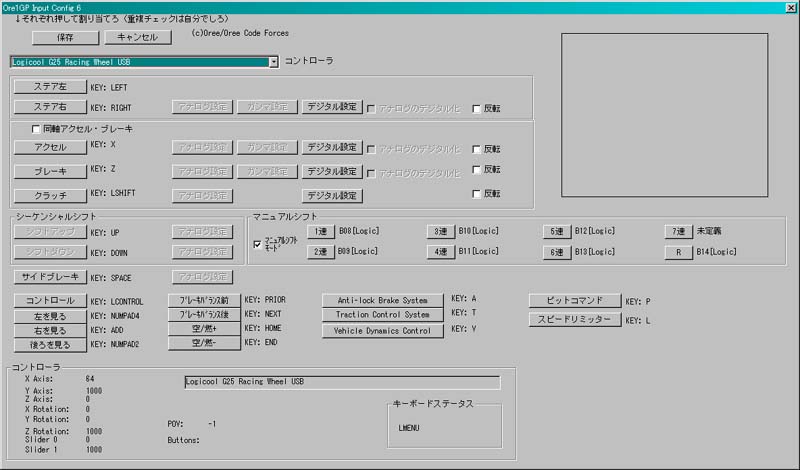Assign the 後ろを見る look back button
Image resolution: width=800 pixels, height=470 pixels.
[x=50, y=345]
